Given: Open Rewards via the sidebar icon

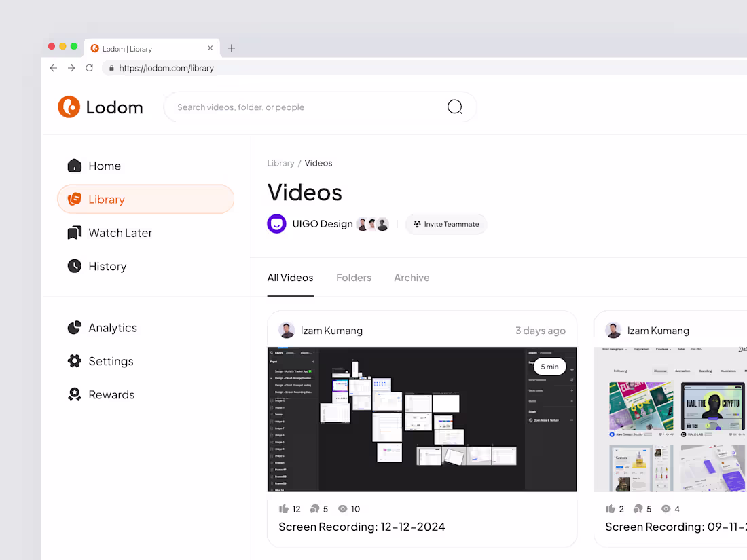Looking at the screenshot, I should tap(74, 394).
